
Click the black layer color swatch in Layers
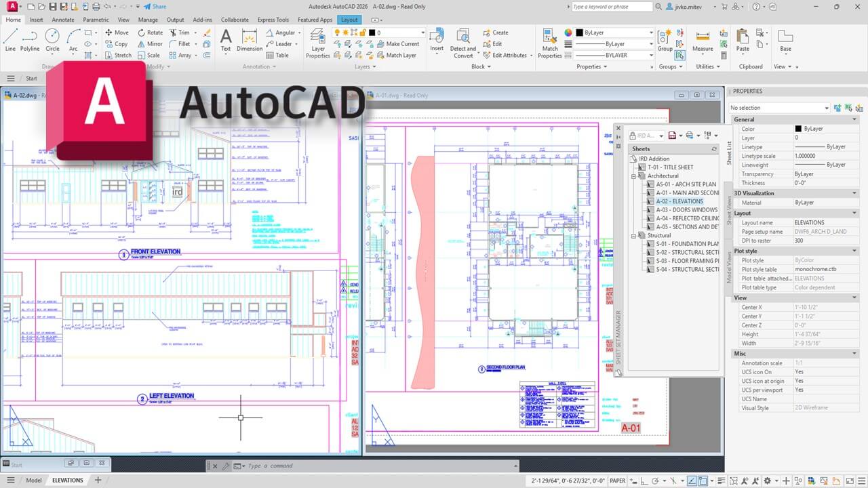click(x=372, y=33)
